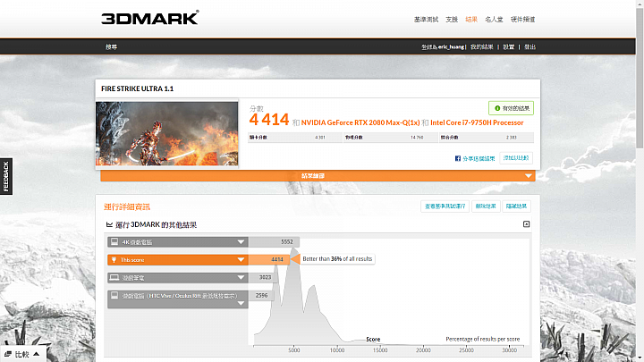644x362 pixels.
Task: Click the Facebook share icon
Action: [x=458, y=158]
